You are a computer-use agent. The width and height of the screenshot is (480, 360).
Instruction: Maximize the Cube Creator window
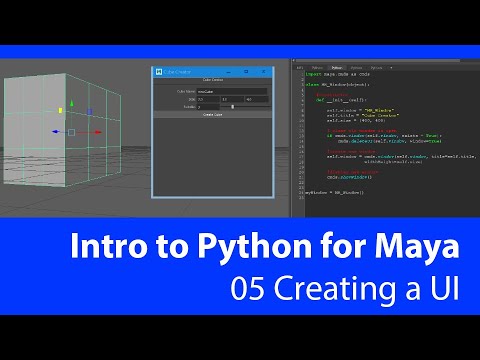[246, 72]
